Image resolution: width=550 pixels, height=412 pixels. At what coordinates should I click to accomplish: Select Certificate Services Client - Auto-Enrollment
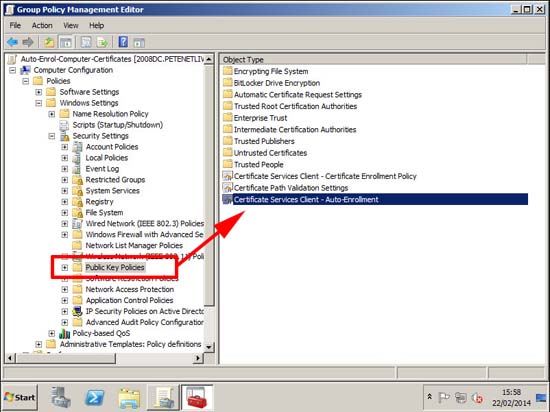[375, 199]
